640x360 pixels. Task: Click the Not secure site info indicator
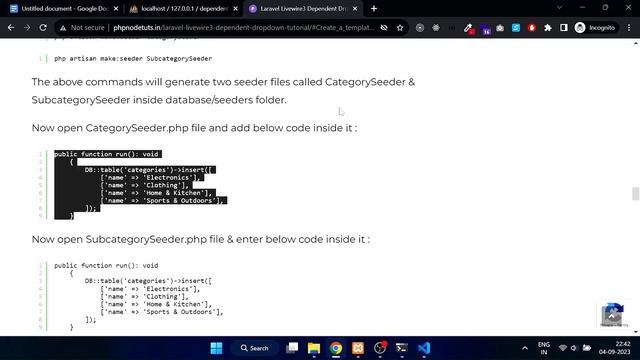[82, 28]
